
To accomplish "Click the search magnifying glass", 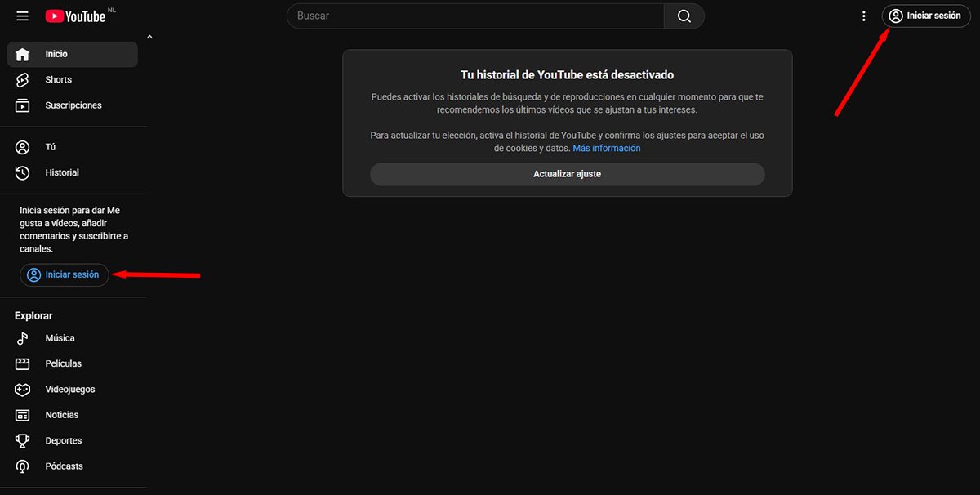I will (684, 16).
